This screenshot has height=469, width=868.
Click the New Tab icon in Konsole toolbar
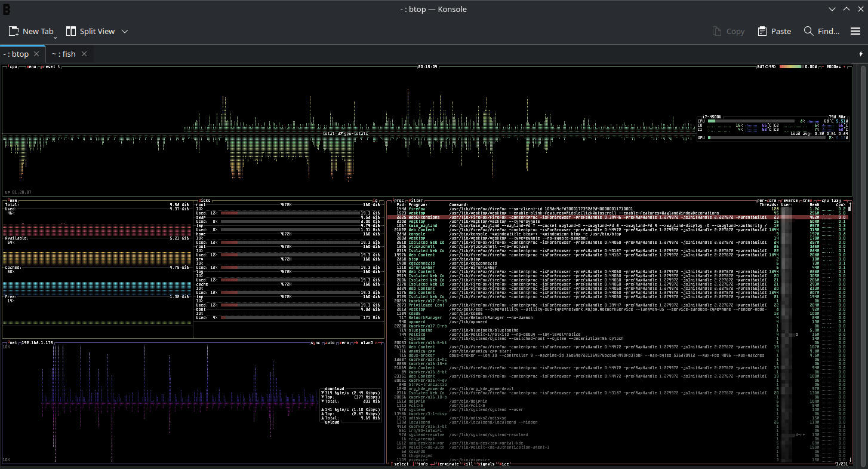tap(13, 31)
